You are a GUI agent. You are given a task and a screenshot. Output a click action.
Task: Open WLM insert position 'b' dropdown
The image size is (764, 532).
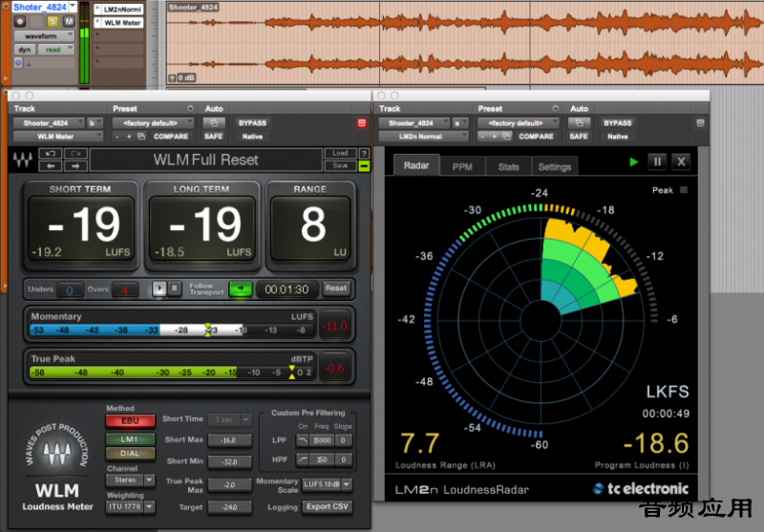[x=93, y=123]
